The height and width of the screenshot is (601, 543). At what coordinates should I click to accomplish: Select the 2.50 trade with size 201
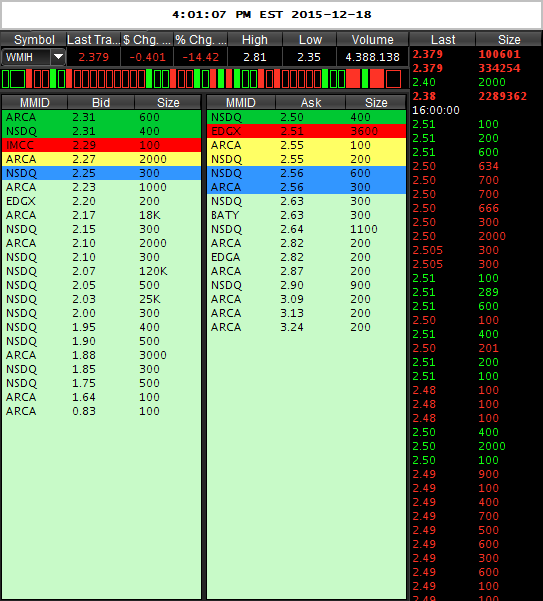coord(476,348)
